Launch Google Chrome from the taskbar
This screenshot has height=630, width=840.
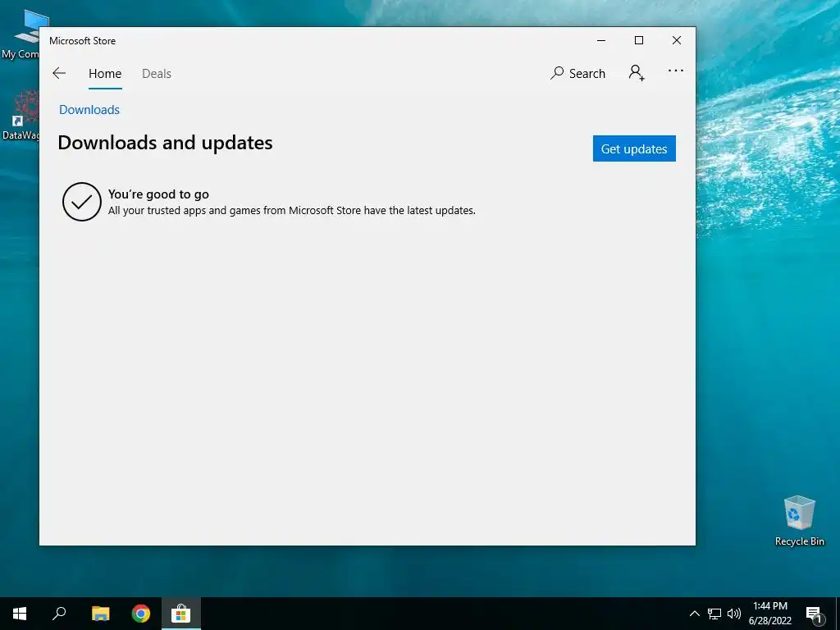[x=141, y=614]
